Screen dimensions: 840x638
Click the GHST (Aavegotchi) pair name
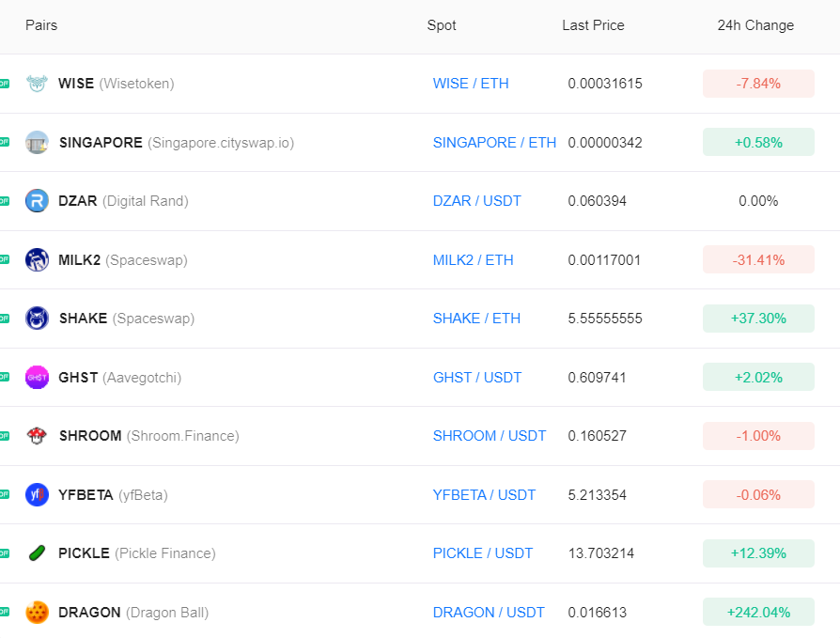120,377
